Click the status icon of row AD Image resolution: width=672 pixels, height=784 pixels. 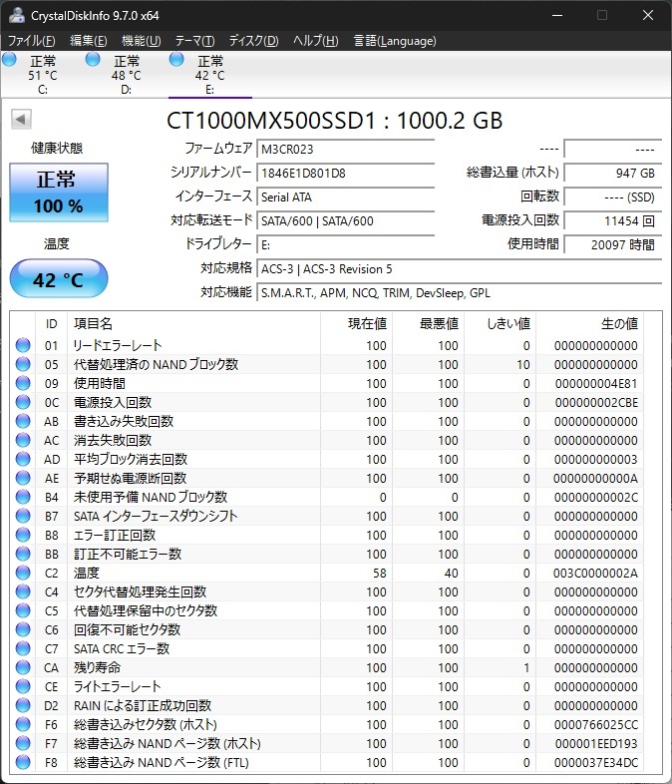pyautogui.click(x=23, y=459)
